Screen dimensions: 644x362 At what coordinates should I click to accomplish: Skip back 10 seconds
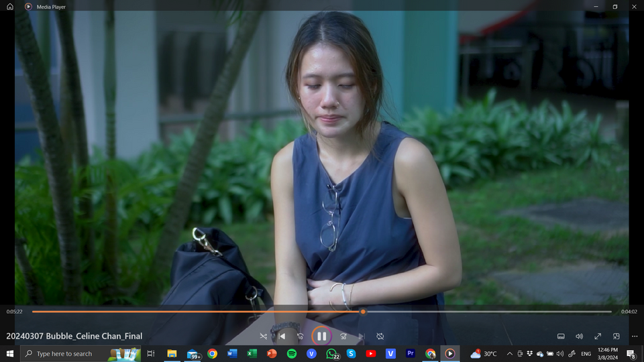[x=301, y=337]
